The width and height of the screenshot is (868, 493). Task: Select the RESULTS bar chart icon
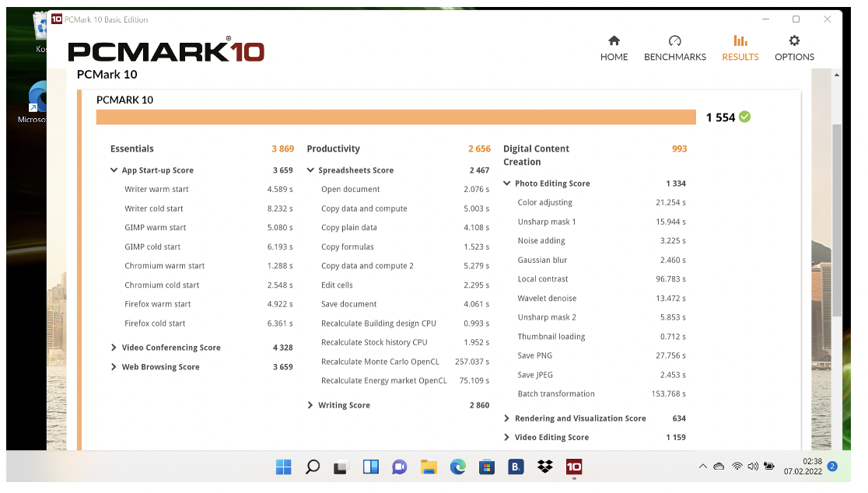click(740, 41)
